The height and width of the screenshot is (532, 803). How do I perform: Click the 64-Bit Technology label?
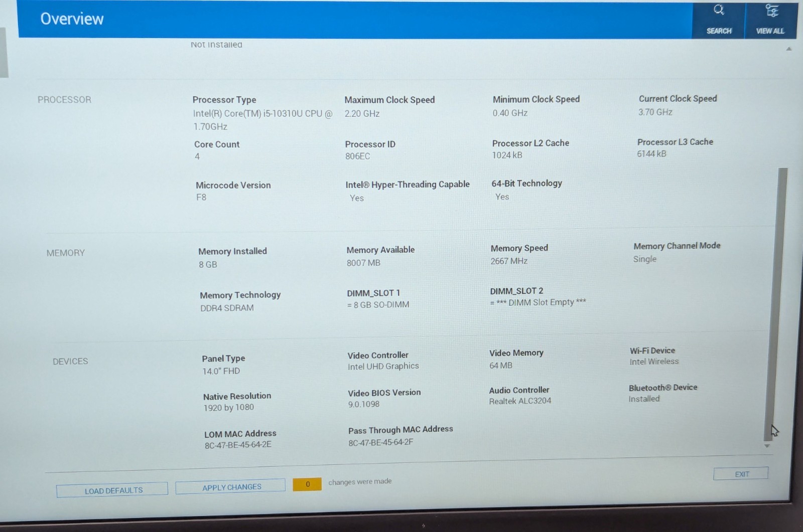526,184
